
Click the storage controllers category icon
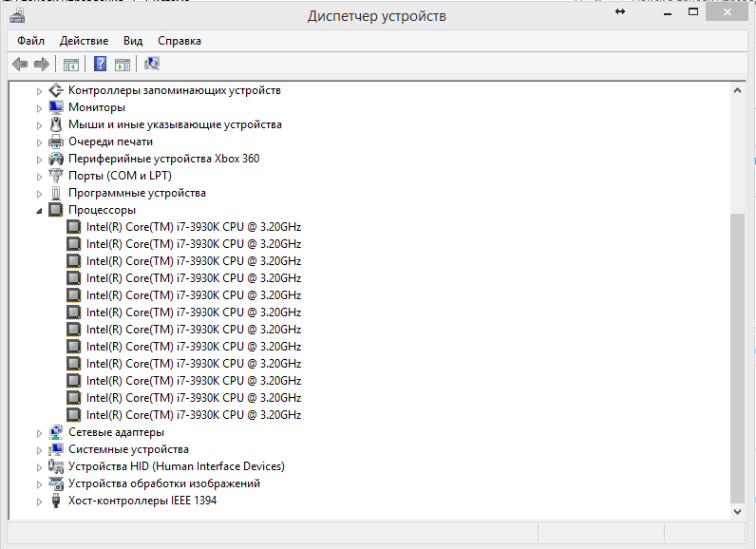[x=56, y=90]
